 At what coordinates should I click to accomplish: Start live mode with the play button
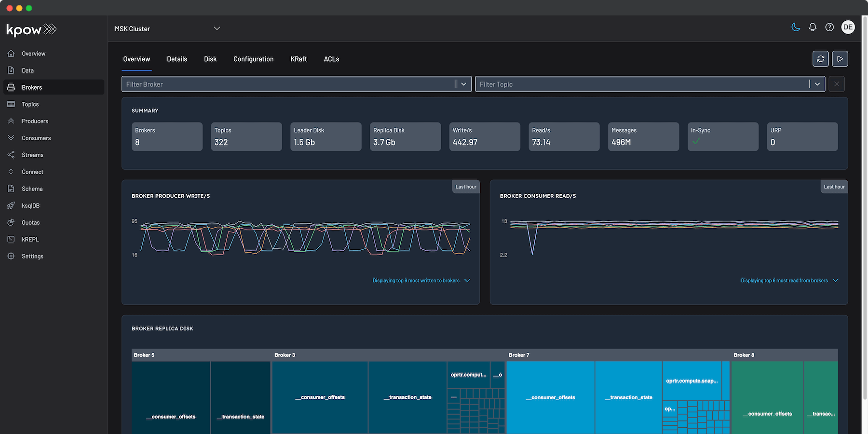point(840,58)
